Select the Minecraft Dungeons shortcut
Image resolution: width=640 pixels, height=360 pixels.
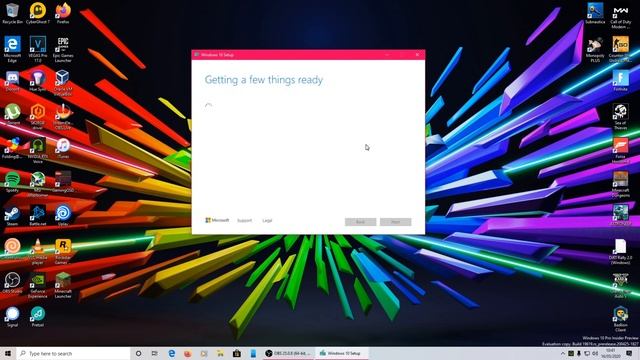[x=620, y=184]
